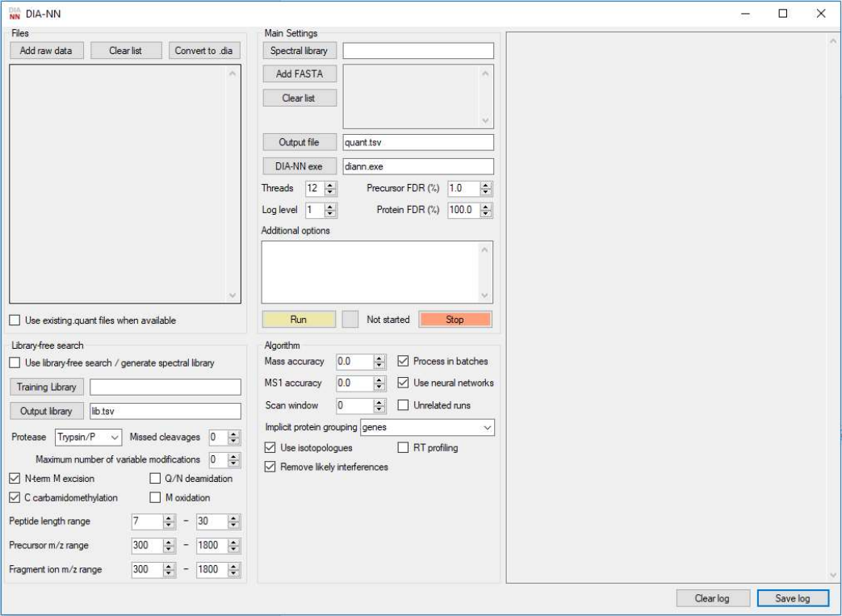Adjust the Protein FDR stepper arrows
Viewport: 842px width, 616px height.
(486, 210)
